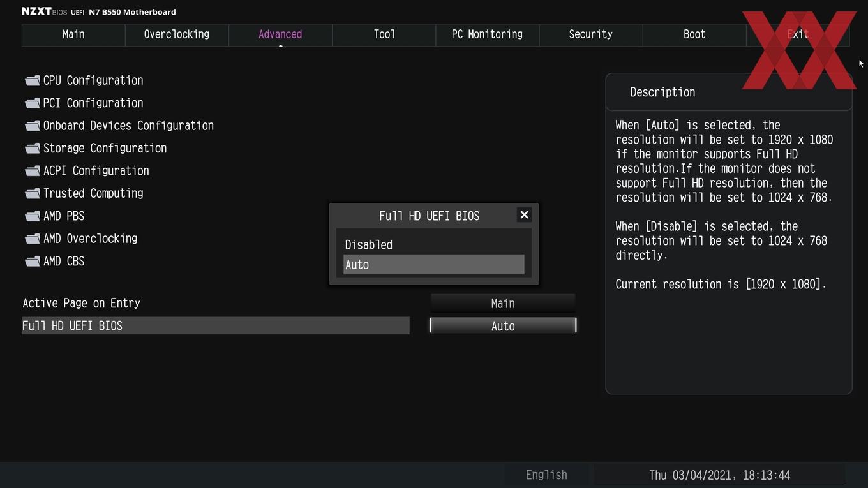The image size is (868, 488).
Task: Click the AMD Overclocking folder icon
Action: 33,239
